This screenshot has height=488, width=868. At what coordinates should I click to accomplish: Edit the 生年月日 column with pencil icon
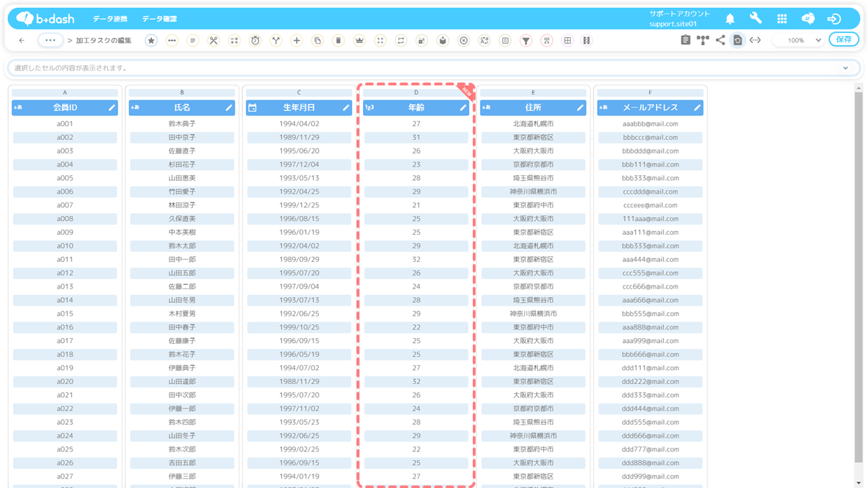tap(346, 108)
